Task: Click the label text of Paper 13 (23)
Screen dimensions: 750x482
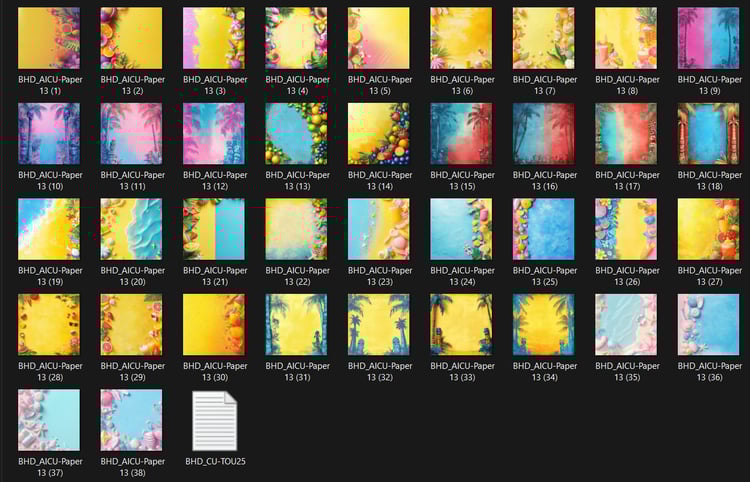Action: 380,276
